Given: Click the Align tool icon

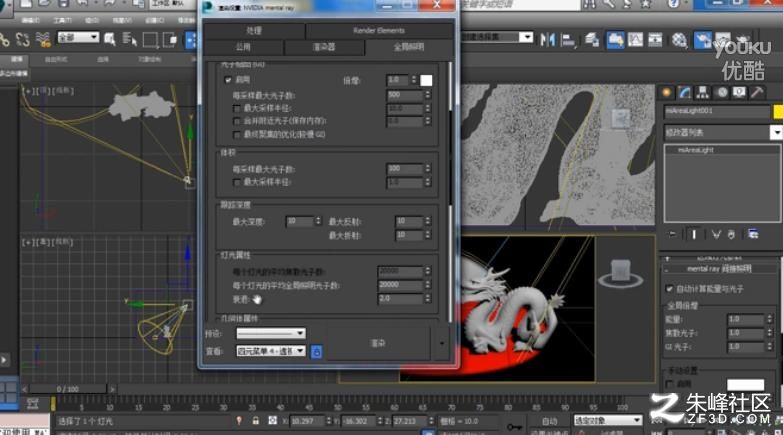Looking at the screenshot, I should click(x=568, y=39).
